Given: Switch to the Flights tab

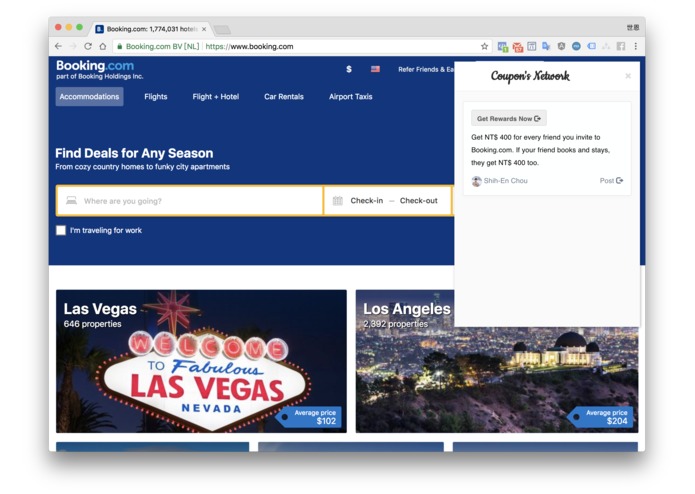Looking at the screenshot, I should pos(156,97).
